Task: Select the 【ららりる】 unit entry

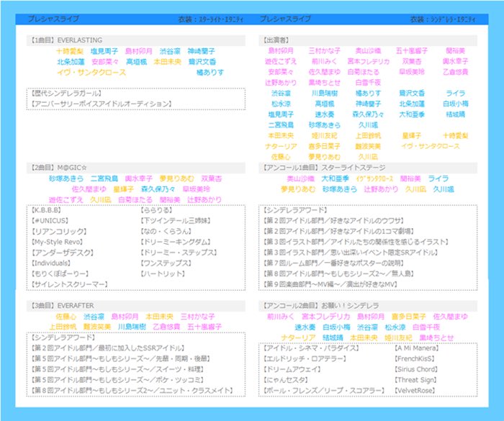Action: 156,210
